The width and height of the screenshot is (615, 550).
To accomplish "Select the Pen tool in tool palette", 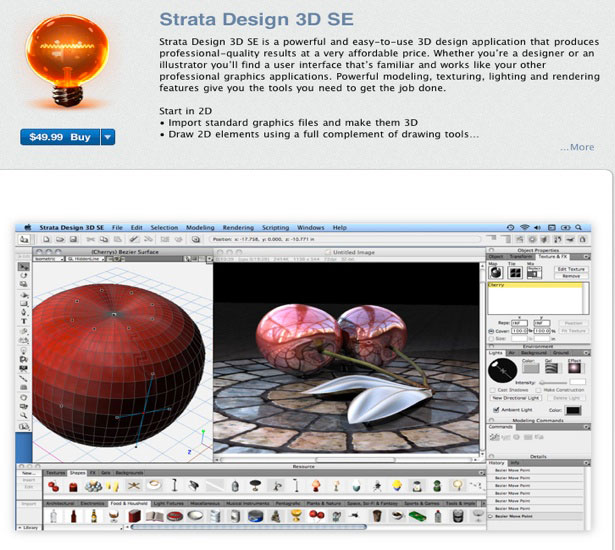I will (24, 312).
